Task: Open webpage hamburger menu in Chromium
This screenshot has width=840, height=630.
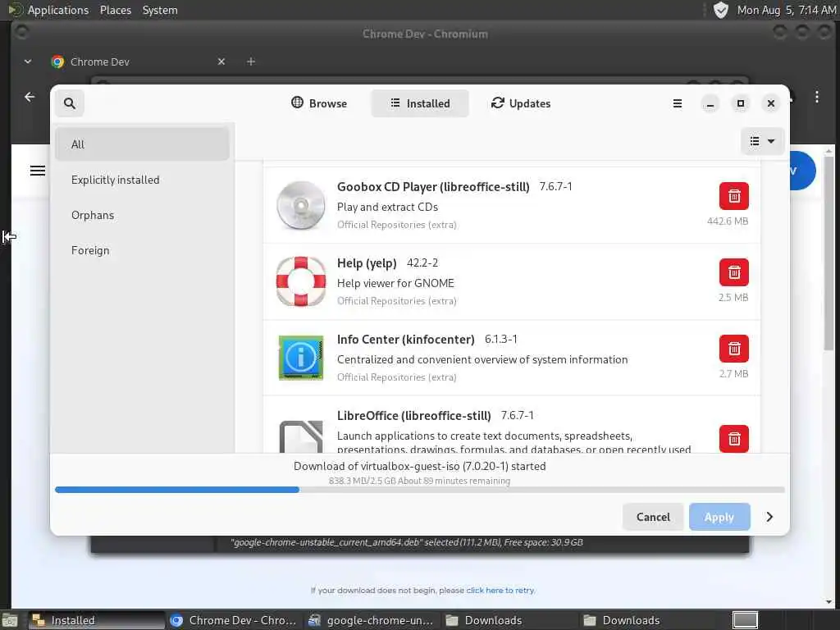Action: (38, 171)
